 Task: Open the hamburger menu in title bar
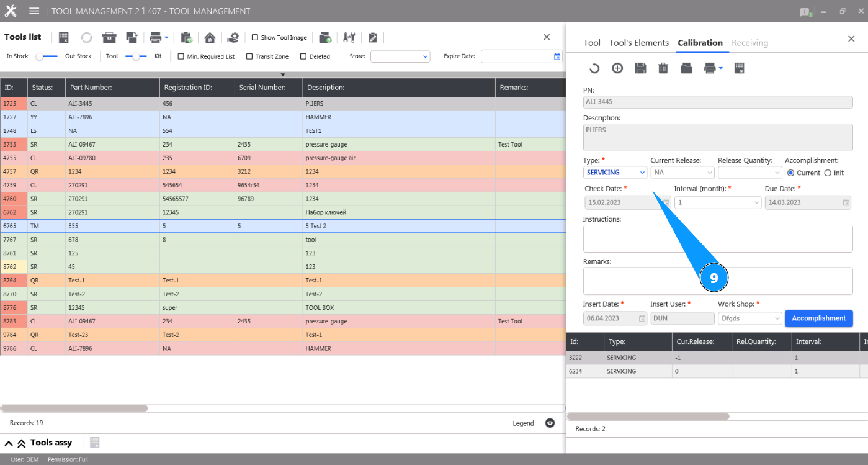coord(34,11)
